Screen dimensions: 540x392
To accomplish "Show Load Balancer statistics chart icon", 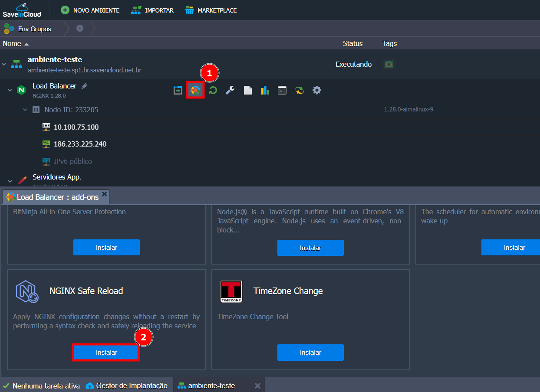I will 265,90.
